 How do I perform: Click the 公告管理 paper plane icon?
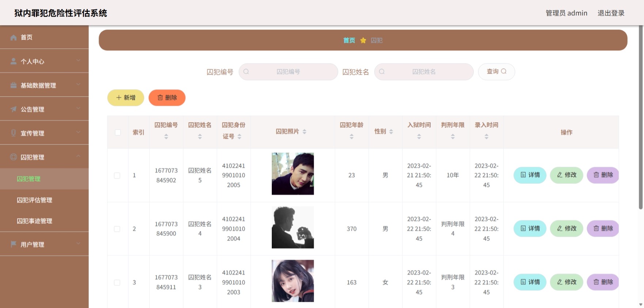click(14, 109)
